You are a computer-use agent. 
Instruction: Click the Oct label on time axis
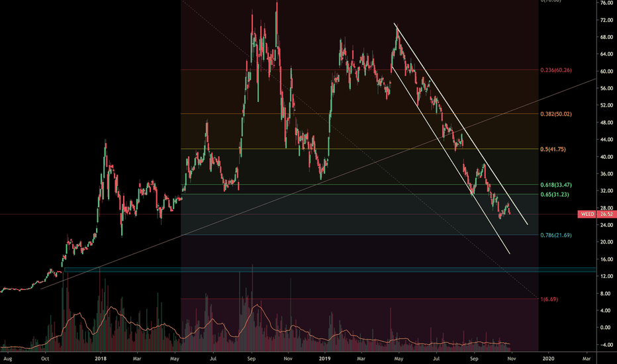[x=45, y=359]
